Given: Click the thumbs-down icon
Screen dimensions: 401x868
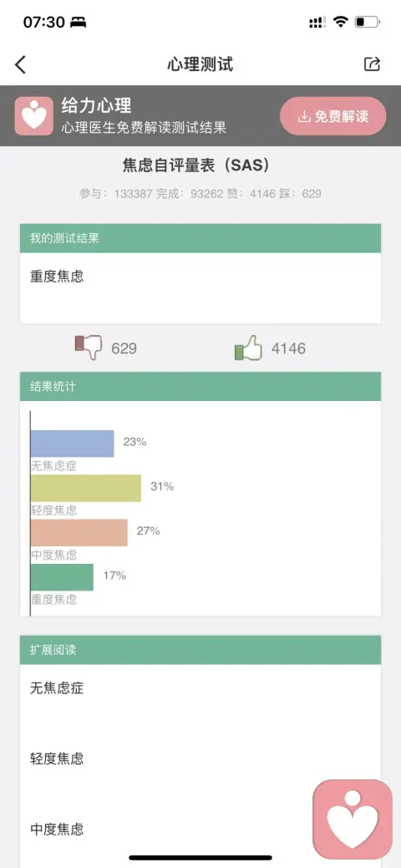Looking at the screenshot, I should pos(89,348).
